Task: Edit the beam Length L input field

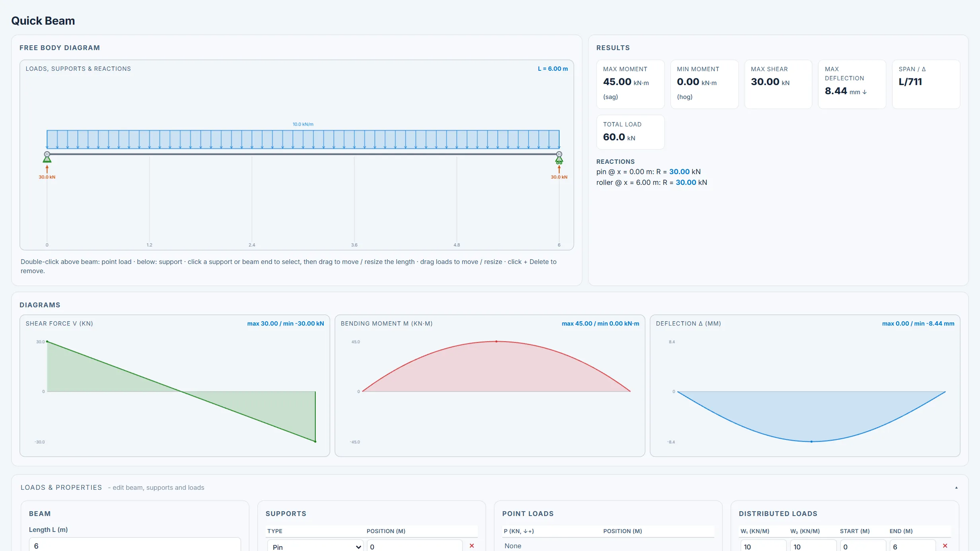Action: click(135, 545)
